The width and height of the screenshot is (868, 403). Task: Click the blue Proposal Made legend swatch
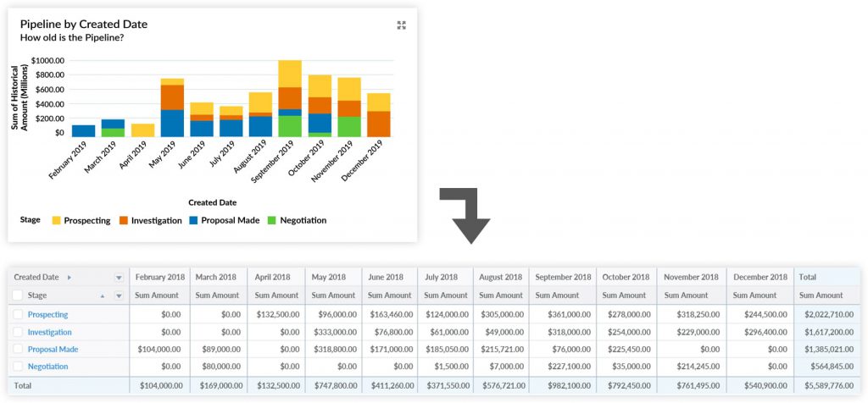194,220
